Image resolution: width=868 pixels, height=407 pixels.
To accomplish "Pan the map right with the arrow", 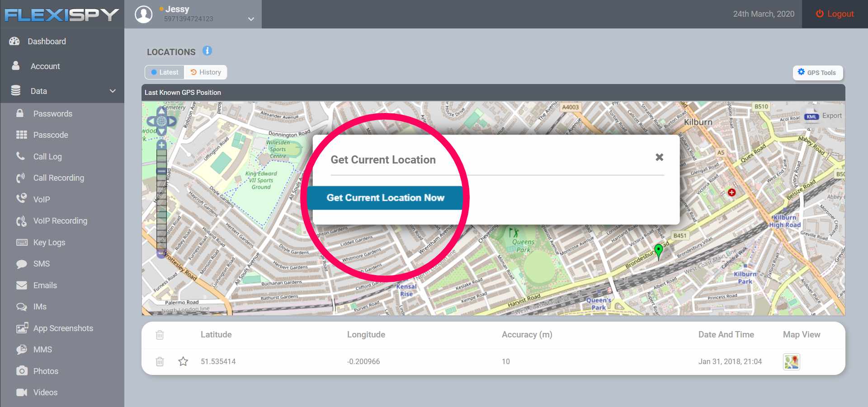I will (x=172, y=121).
